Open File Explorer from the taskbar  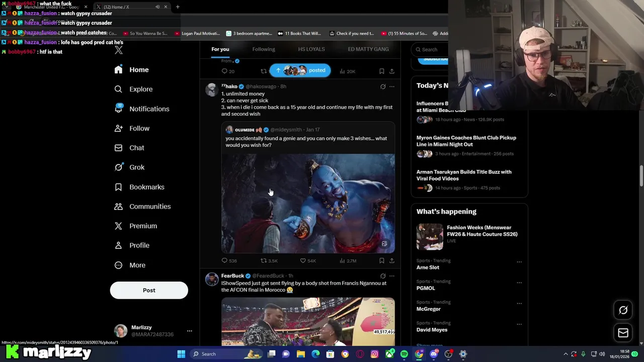[x=301, y=354]
